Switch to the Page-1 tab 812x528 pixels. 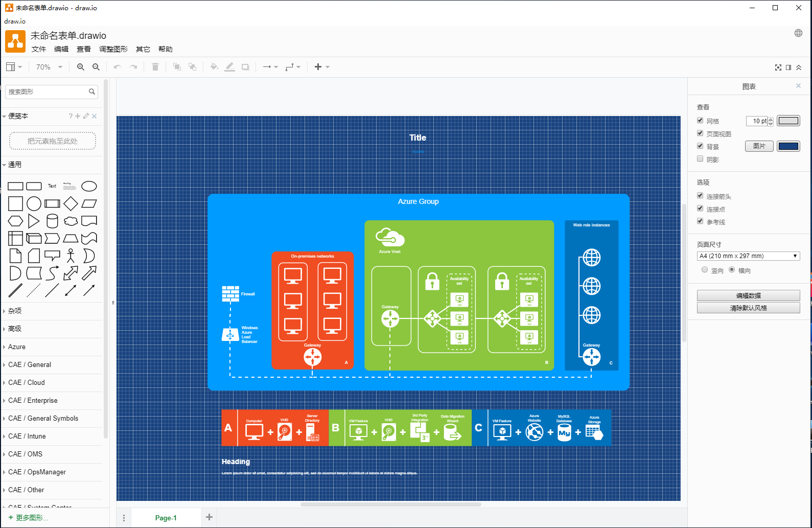[166, 518]
